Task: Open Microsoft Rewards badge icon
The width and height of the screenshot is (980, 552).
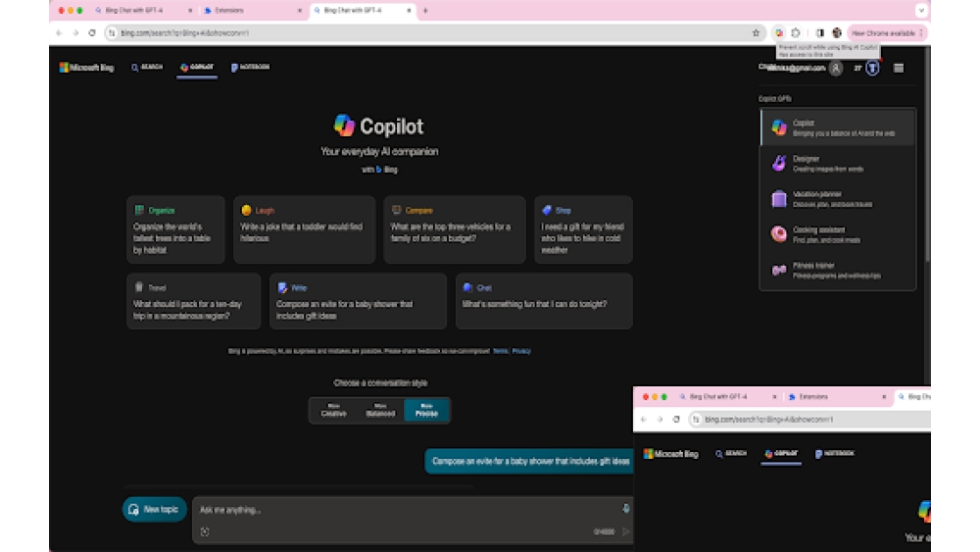Action: (x=872, y=68)
